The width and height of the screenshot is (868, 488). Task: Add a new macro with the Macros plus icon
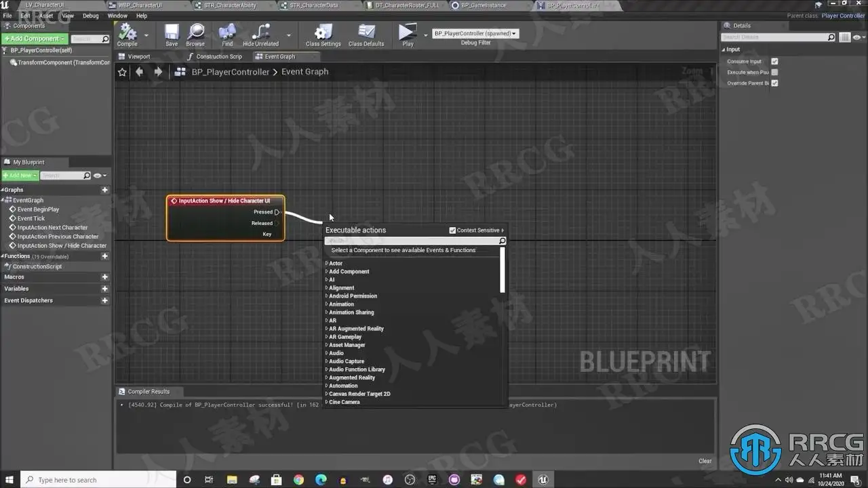[104, 277]
